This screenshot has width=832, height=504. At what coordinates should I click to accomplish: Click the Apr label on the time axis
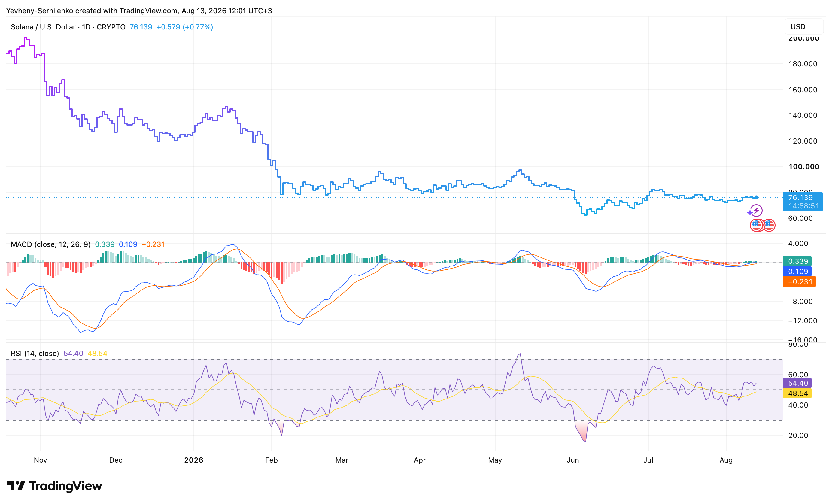click(x=420, y=460)
